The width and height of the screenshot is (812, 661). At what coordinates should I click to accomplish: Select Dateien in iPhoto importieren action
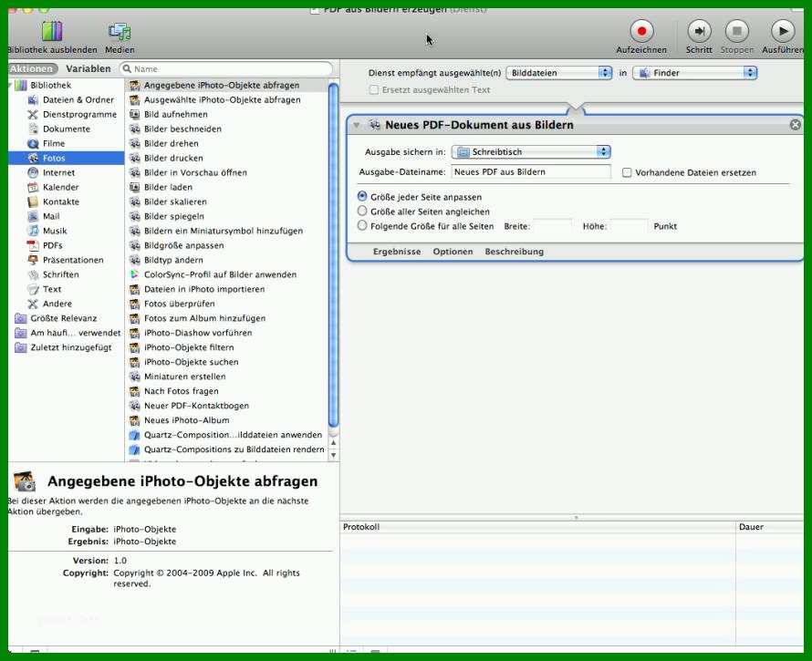(227, 289)
